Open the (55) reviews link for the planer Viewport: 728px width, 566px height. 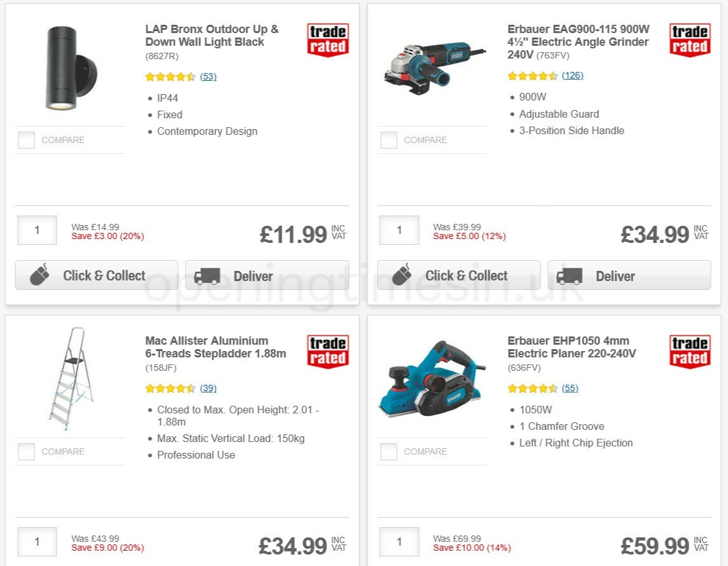click(x=570, y=387)
